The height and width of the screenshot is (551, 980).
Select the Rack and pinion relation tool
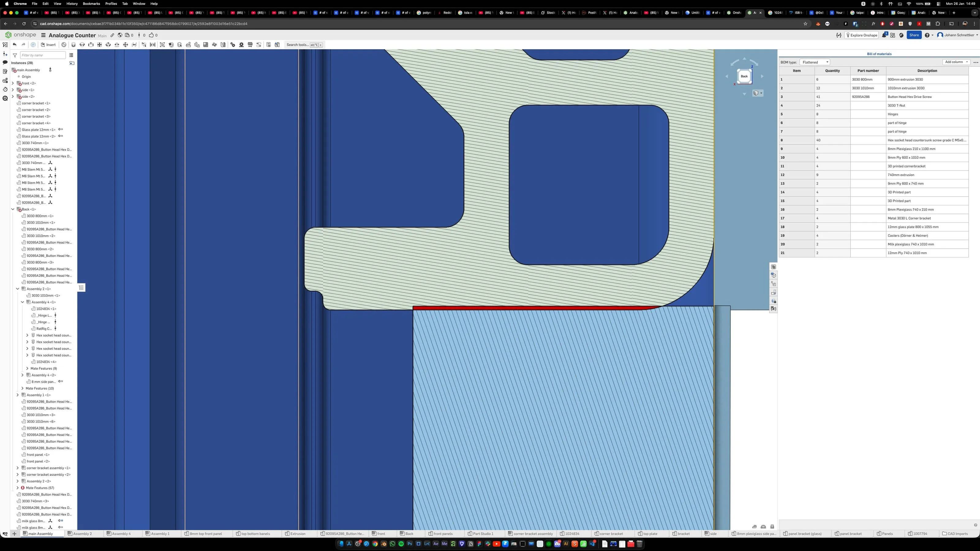click(x=242, y=44)
